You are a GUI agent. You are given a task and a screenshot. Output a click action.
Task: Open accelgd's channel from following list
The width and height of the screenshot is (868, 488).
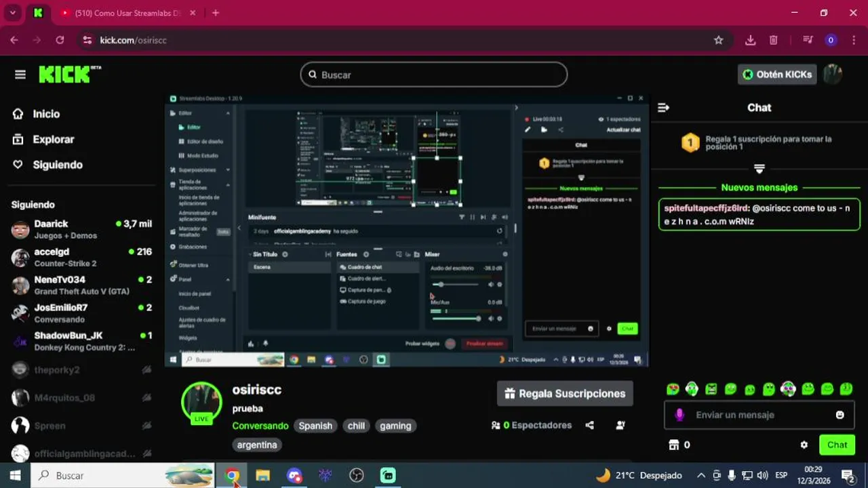81,257
